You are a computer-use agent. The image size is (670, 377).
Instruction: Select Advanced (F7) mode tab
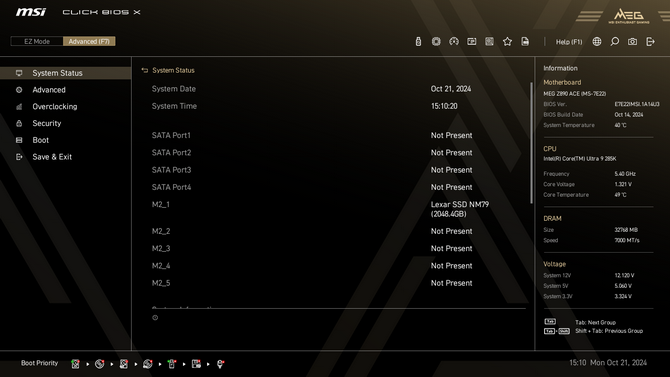[x=89, y=41]
